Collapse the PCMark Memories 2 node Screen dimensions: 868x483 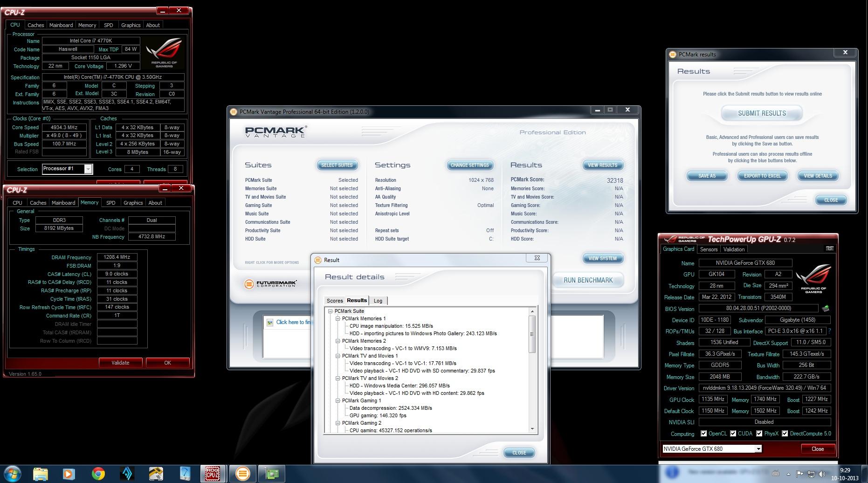(x=338, y=341)
